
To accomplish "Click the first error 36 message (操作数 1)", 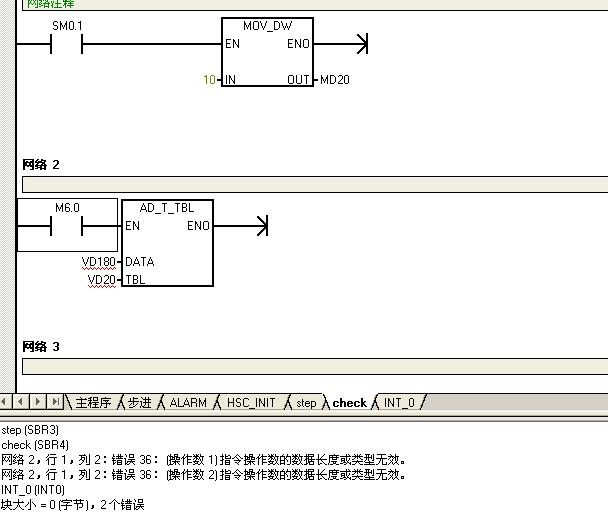I will [204, 460].
